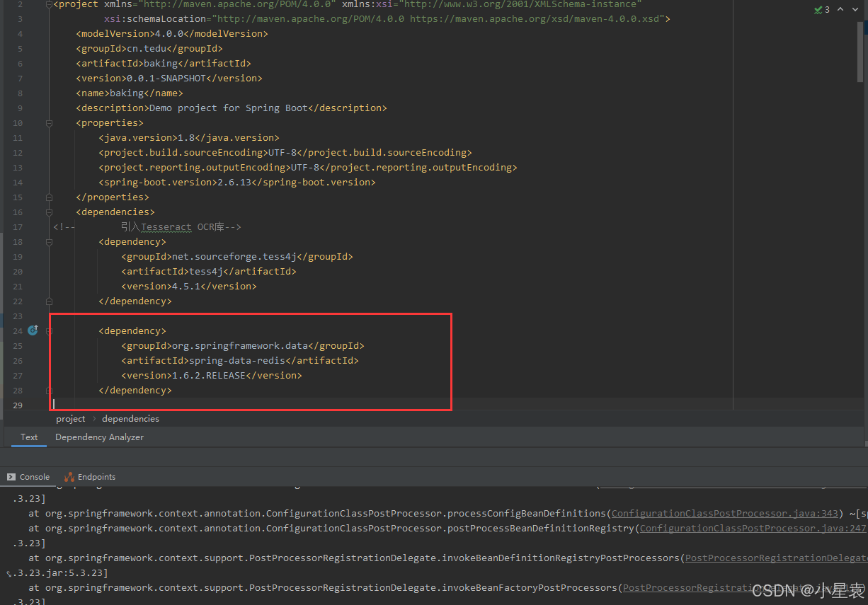868x605 pixels.
Task: Open the Endpoints tab
Action: 96,477
